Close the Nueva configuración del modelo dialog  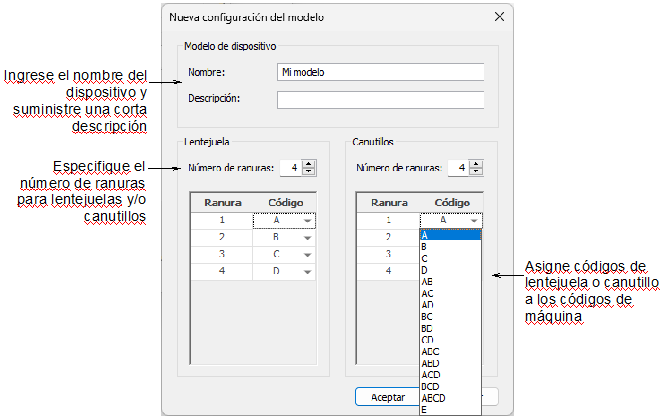coord(500,17)
